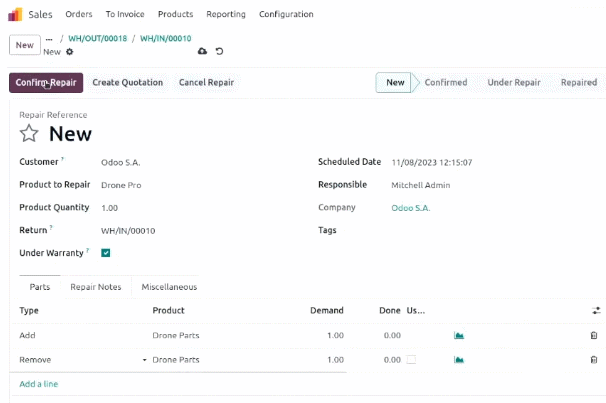This screenshot has height=403, width=606.
Task: Delete the Remove Drone Parts line
Action: click(x=594, y=360)
